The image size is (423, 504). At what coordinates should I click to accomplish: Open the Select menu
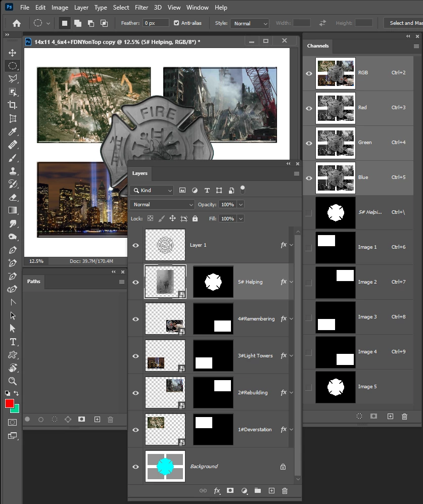121,8
